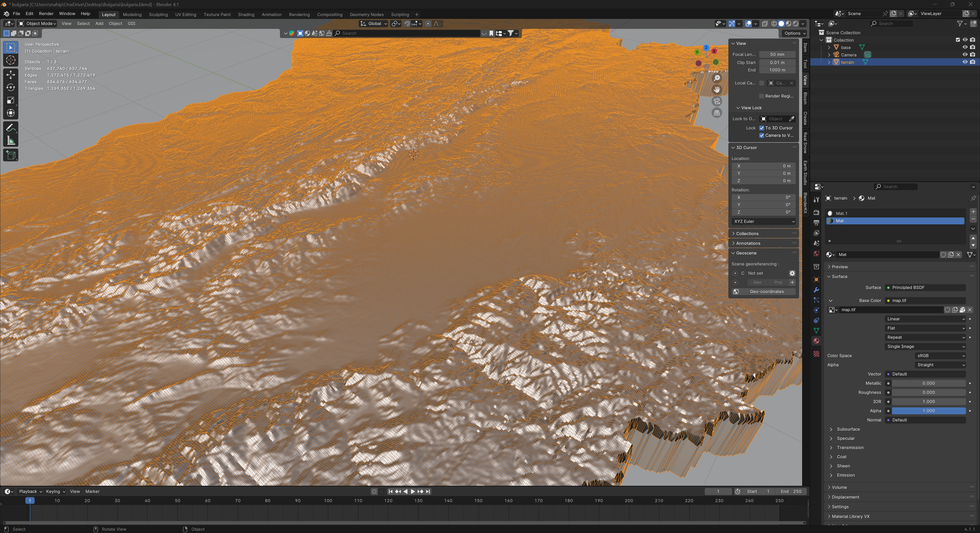Select the Scale tool
Viewport: 980px width, 533px height.
click(x=11, y=100)
